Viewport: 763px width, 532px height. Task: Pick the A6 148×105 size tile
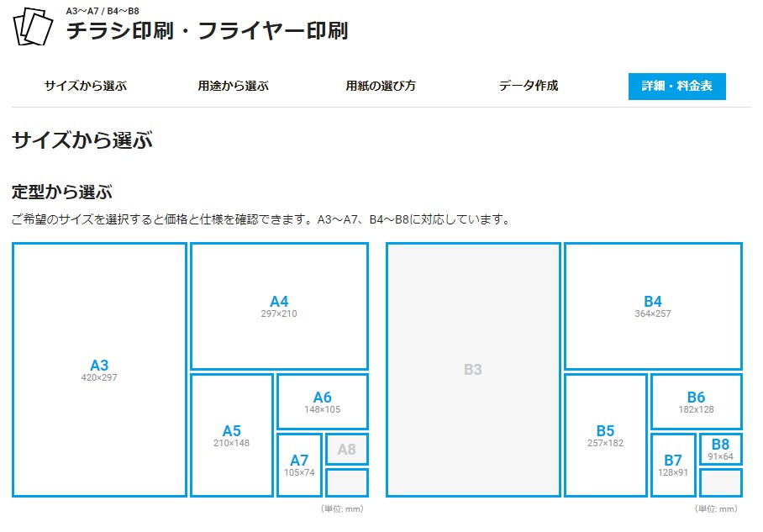coord(323,402)
